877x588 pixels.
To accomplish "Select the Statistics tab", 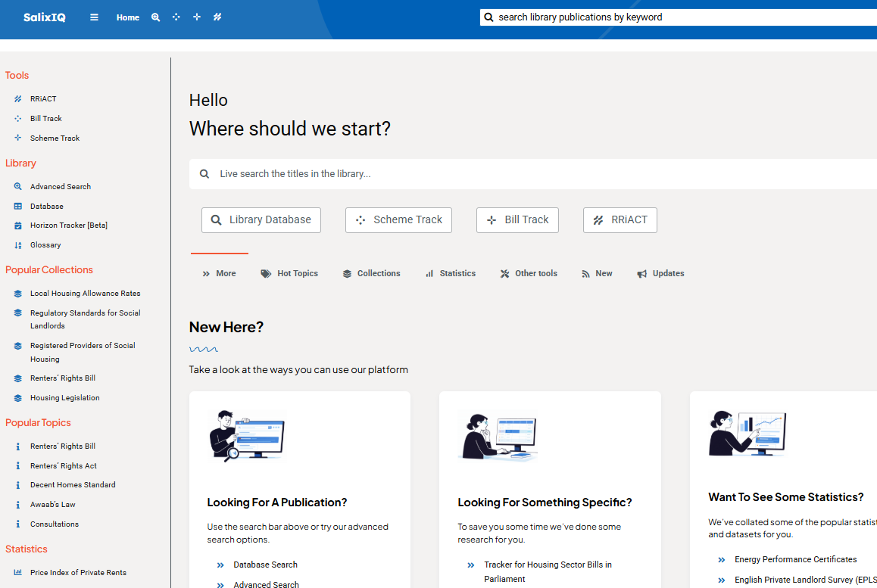I will coord(451,274).
